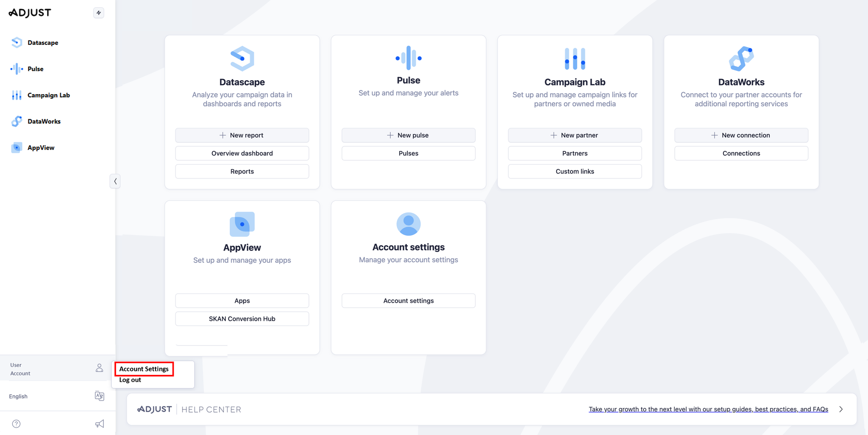
Task: Click DataWorks label in sidebar
Action: click(x=44, y=121)
